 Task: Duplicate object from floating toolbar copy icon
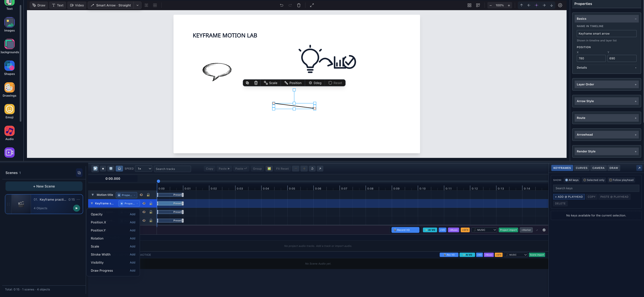point(247,83)
